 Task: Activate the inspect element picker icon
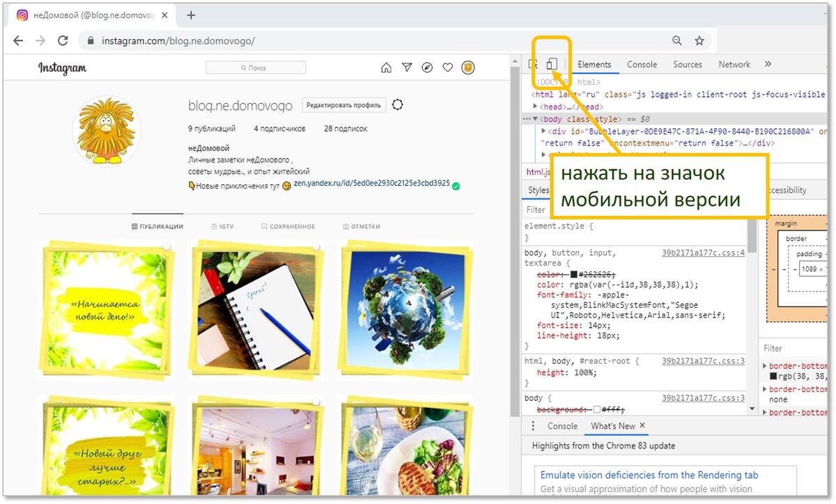534,65
